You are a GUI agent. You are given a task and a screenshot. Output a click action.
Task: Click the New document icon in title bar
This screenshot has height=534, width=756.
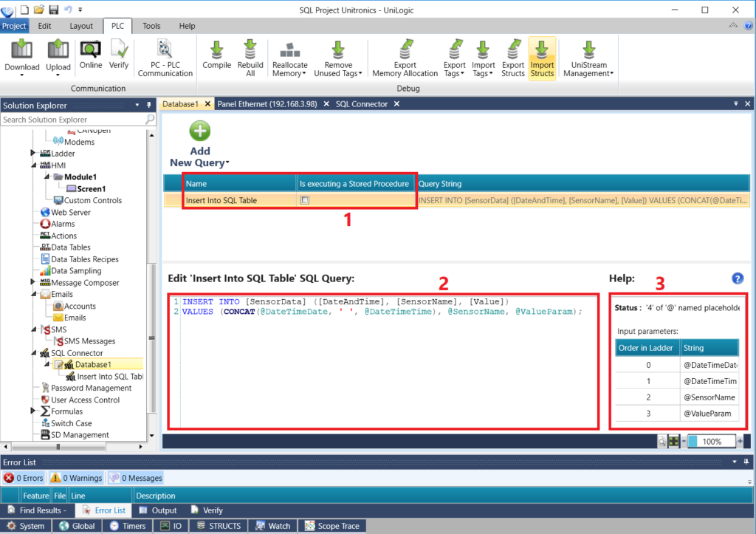click(x=24, y=9)
